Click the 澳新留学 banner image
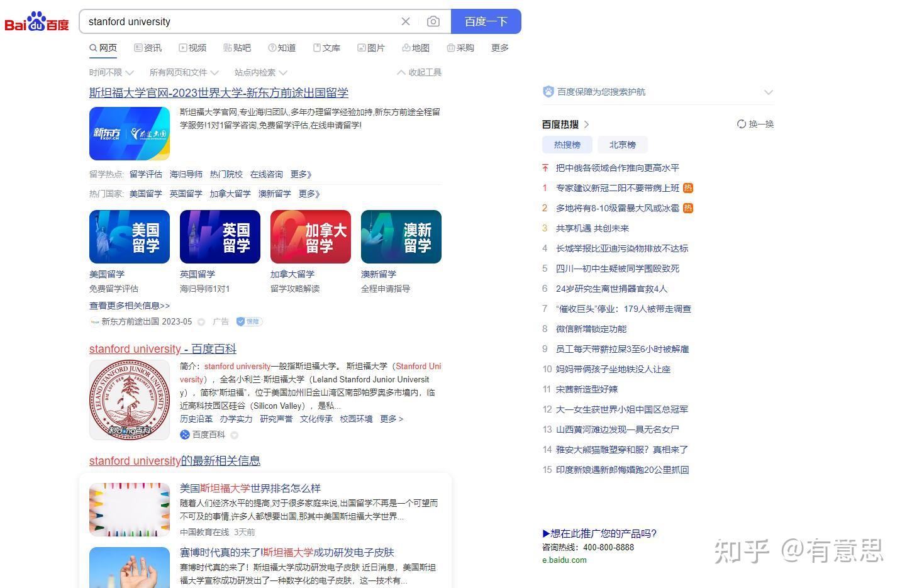 click(401, 236)
